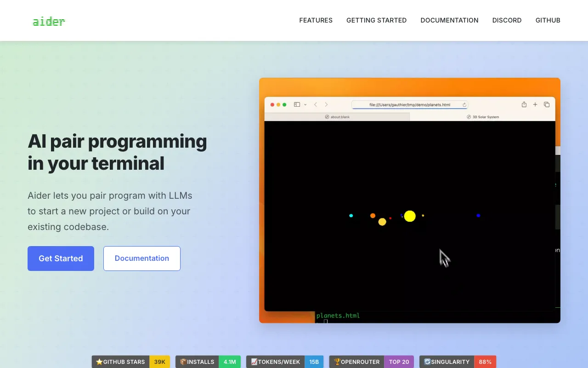Click the Installs 4.1M badge
The height and width of the screenshot is (368, 588).
coord(208,362)
